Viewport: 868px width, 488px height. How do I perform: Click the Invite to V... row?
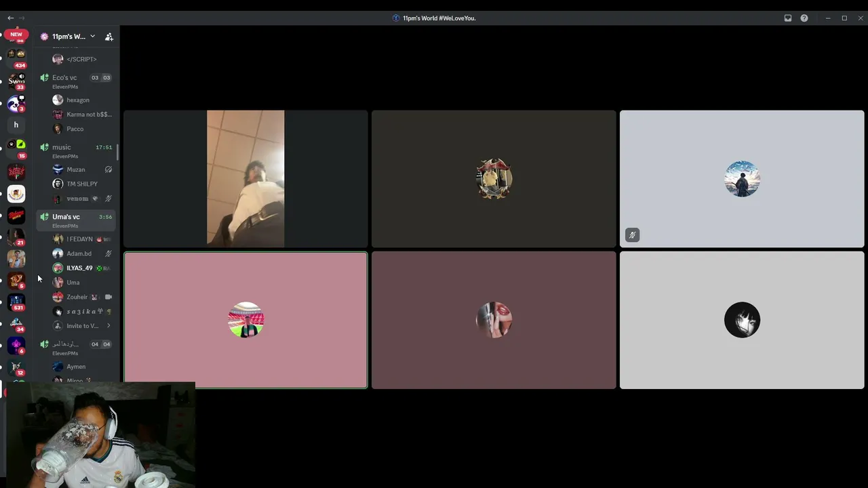pyautogui.click(x=81, y=326)
